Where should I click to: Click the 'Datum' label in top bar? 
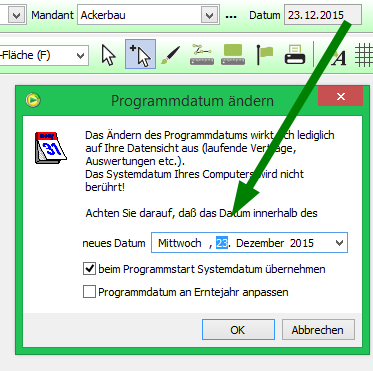265,15
